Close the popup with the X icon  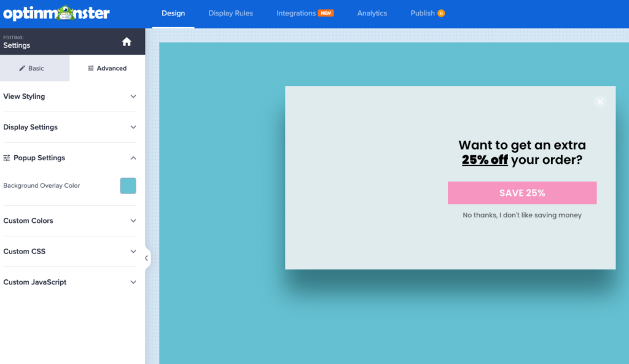click(x=600, y=102)
